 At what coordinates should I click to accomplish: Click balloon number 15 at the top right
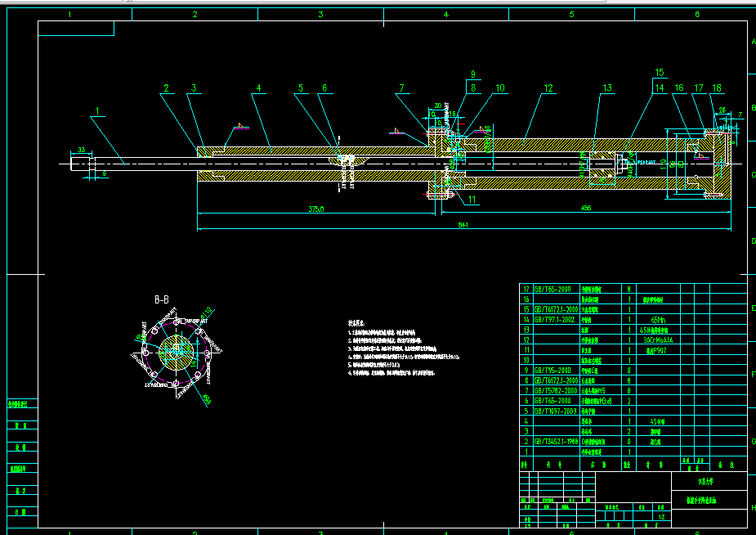(x=660, y=73)
